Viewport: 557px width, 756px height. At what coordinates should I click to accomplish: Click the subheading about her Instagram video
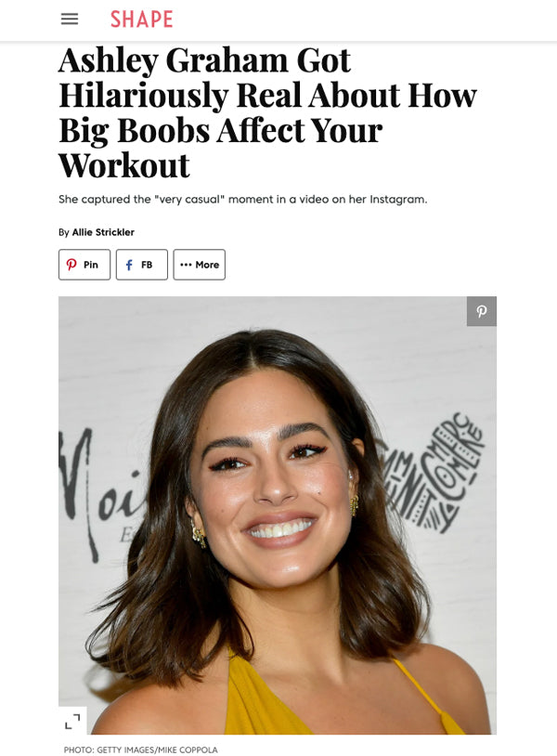pyautogui.click(x=243, y=199)
